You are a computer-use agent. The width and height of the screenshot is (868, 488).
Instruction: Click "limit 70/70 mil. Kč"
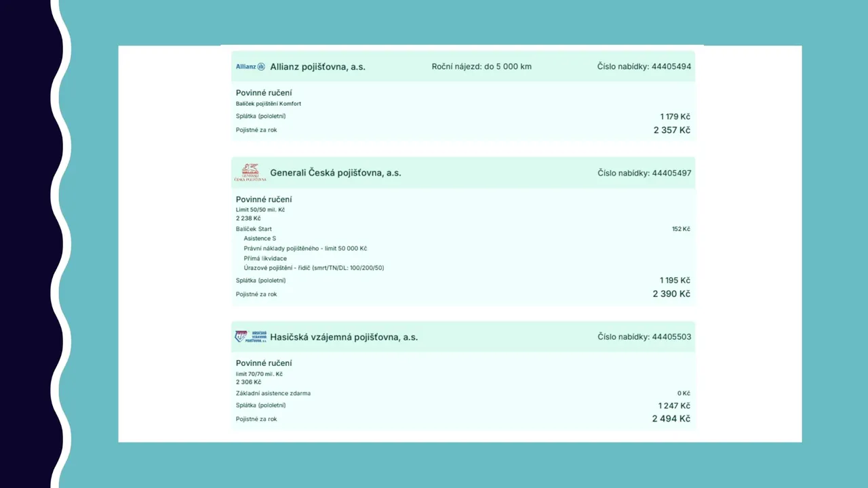259,374
